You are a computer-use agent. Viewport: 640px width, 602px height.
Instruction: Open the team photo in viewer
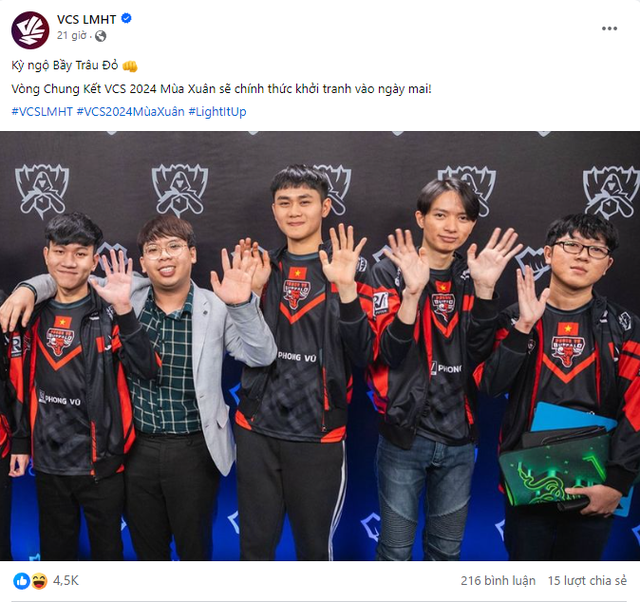(320, 346)
